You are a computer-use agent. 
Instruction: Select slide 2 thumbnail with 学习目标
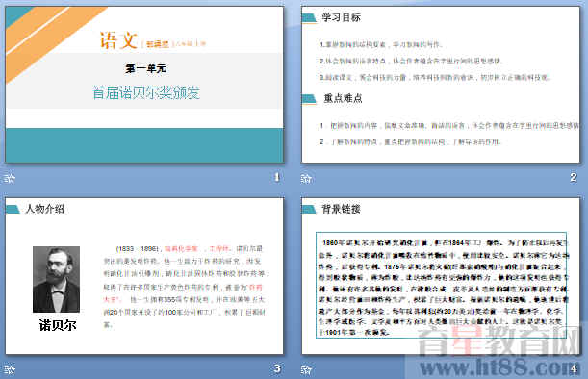click(x=441, y=85)
